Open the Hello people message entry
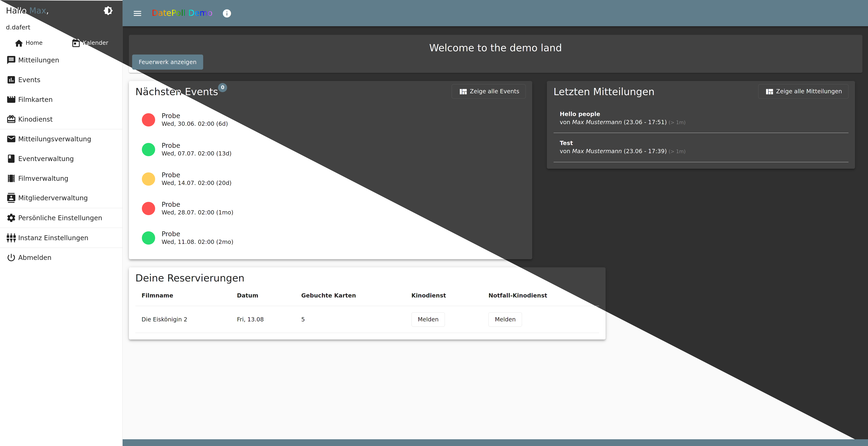The width and height of the screenshot is (868, 446). click(x=580, y=114)
